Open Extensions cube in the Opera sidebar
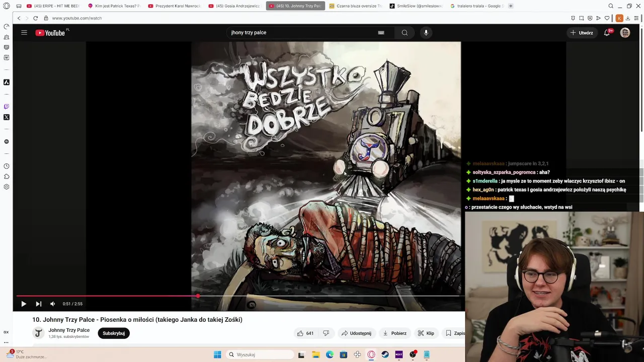Image resolution: width=644 pixels, height=362 pixels. (x=7, y=176)
